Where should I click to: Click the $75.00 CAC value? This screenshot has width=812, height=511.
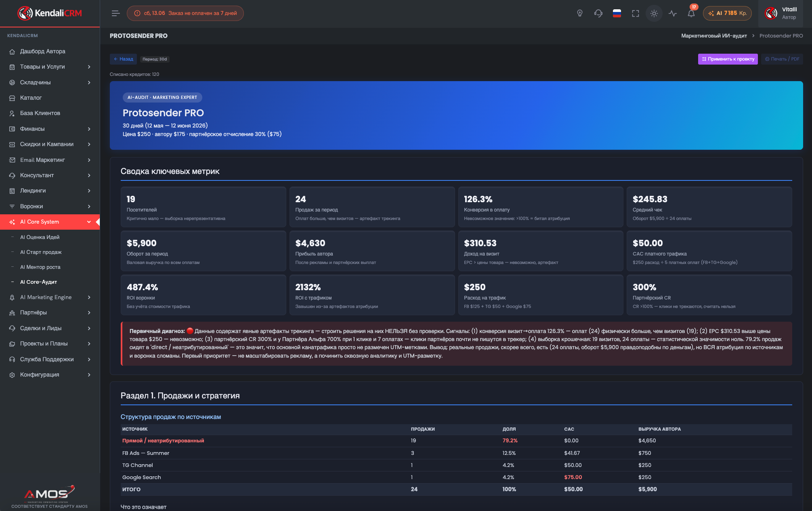click(x=573, y=477)
